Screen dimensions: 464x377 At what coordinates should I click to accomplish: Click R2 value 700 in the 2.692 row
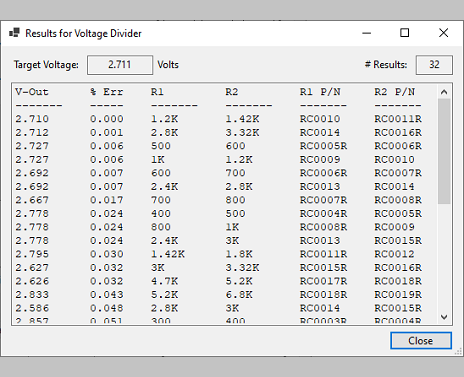click(235, 173)
